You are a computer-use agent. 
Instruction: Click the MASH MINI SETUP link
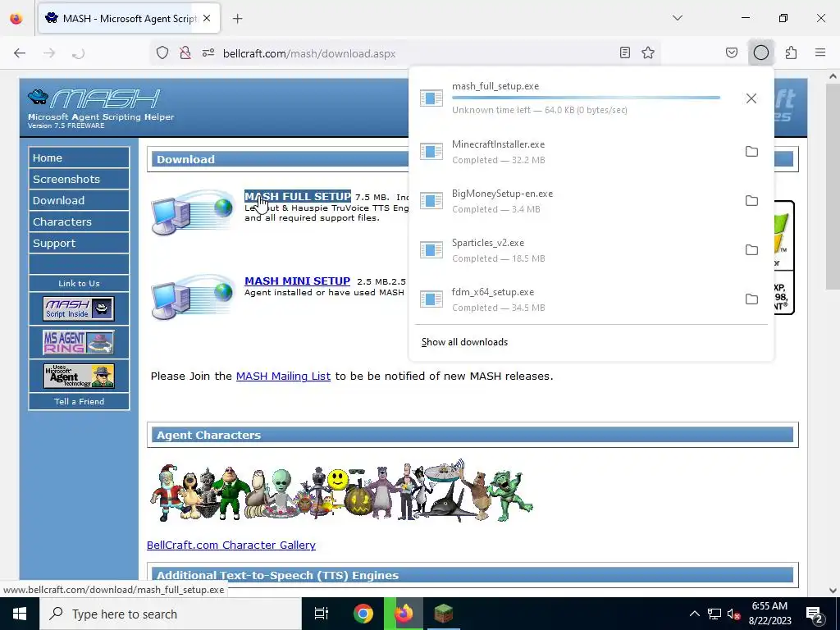coord(297,281)
